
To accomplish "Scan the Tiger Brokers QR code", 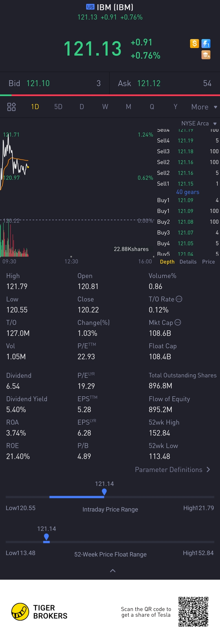I will tap(193, 612).
